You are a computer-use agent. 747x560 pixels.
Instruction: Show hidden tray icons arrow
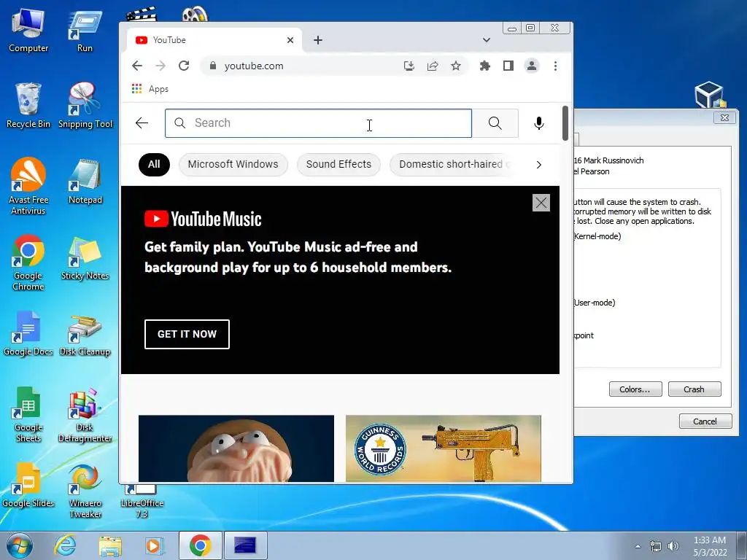click(638, 546)
